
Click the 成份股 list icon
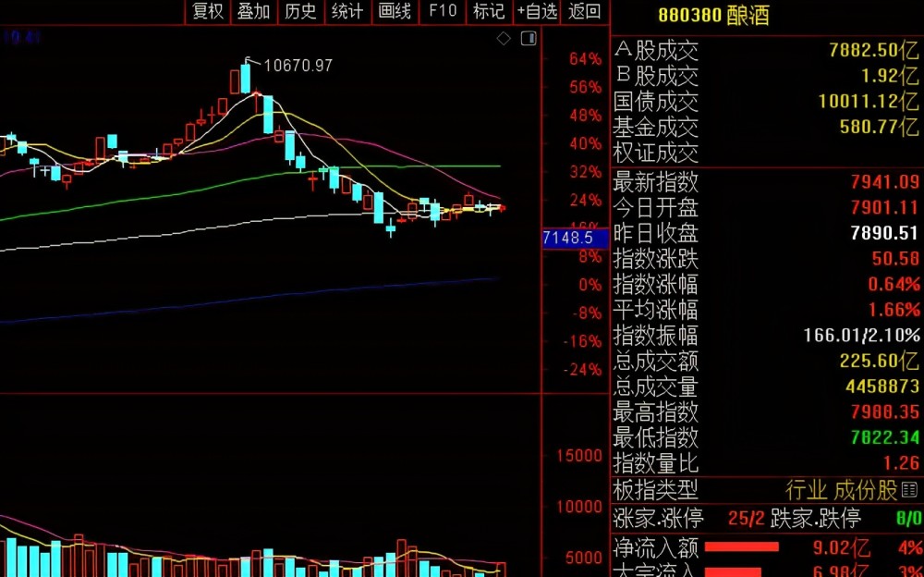[x=909, y=490]
